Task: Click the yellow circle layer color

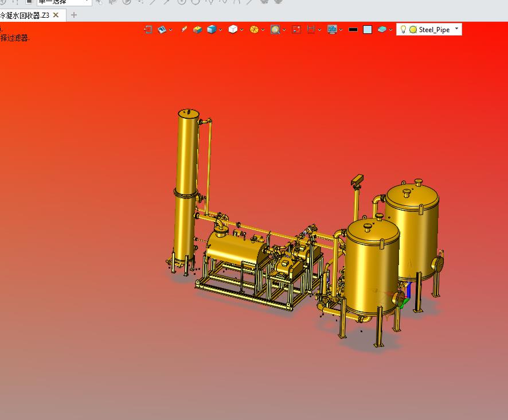Action: (x=413, y=29)
